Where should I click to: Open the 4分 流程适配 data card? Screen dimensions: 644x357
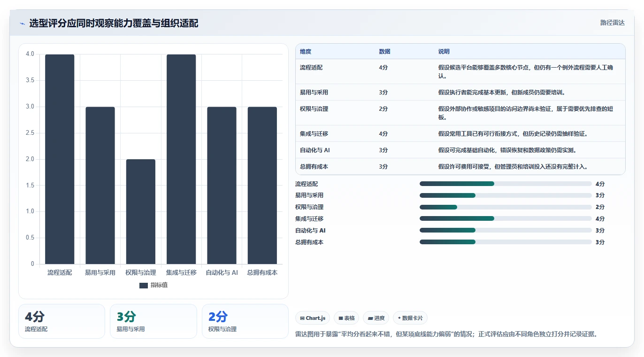[x=61, y=321]
